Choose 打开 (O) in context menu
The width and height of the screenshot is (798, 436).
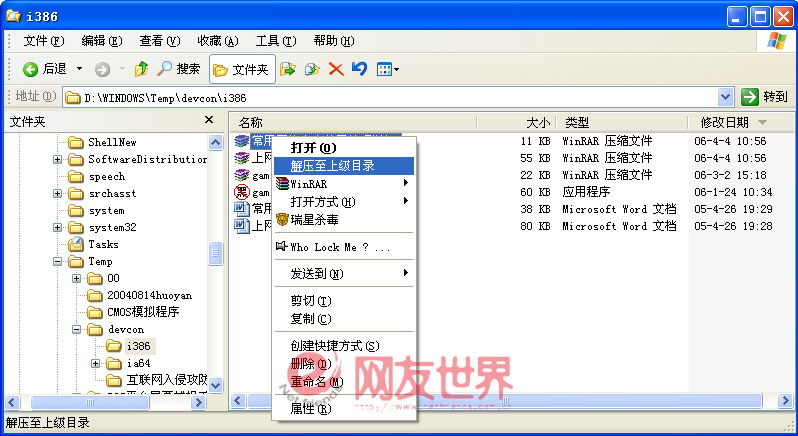[344, 148]
